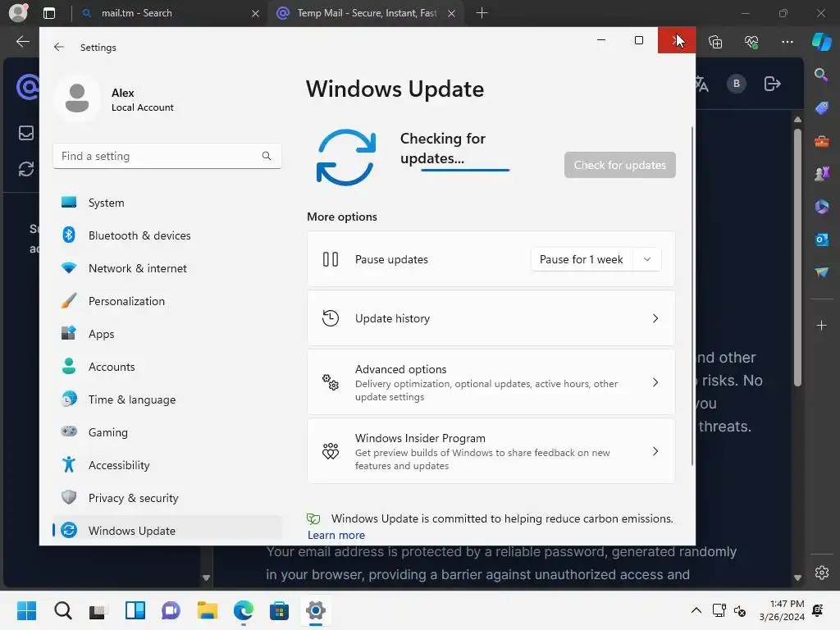Click the Update history clock icon
Viewport: 840px width, 630px height.
tap(331, 318)
